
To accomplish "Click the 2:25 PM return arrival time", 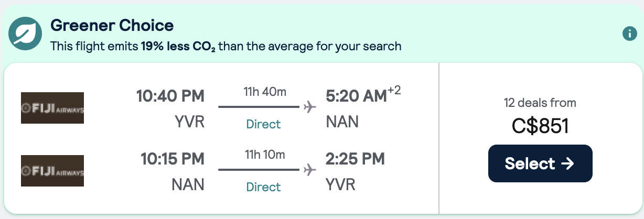I will pos(355,159).
